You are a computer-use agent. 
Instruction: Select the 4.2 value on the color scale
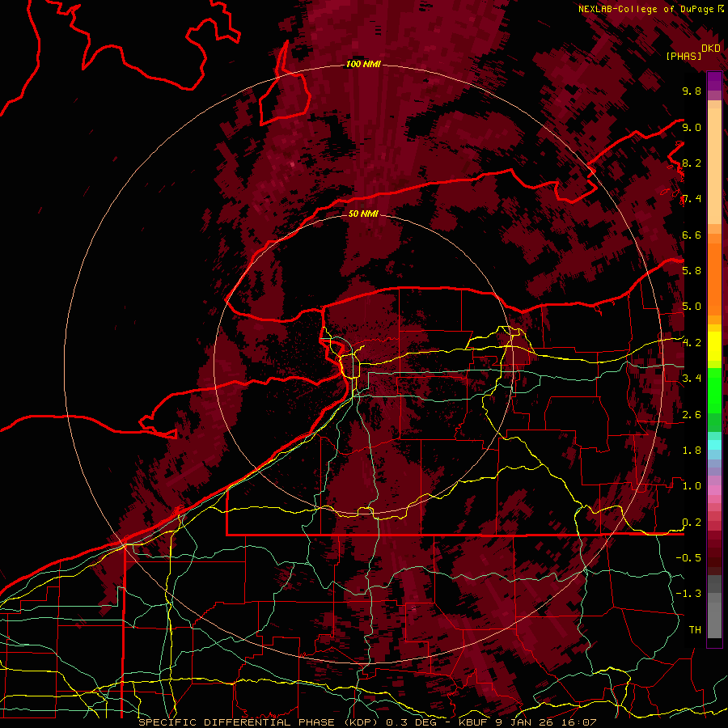pos(692,343)
